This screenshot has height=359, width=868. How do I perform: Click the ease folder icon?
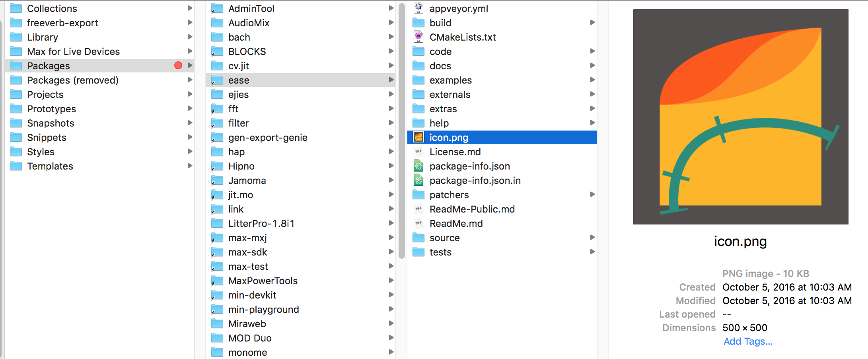[217, 80]
